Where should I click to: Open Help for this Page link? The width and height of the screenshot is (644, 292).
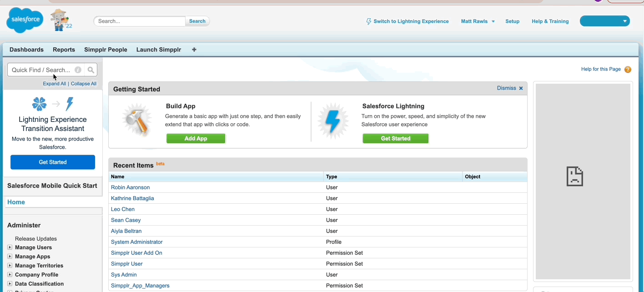[x=601, y=69]
